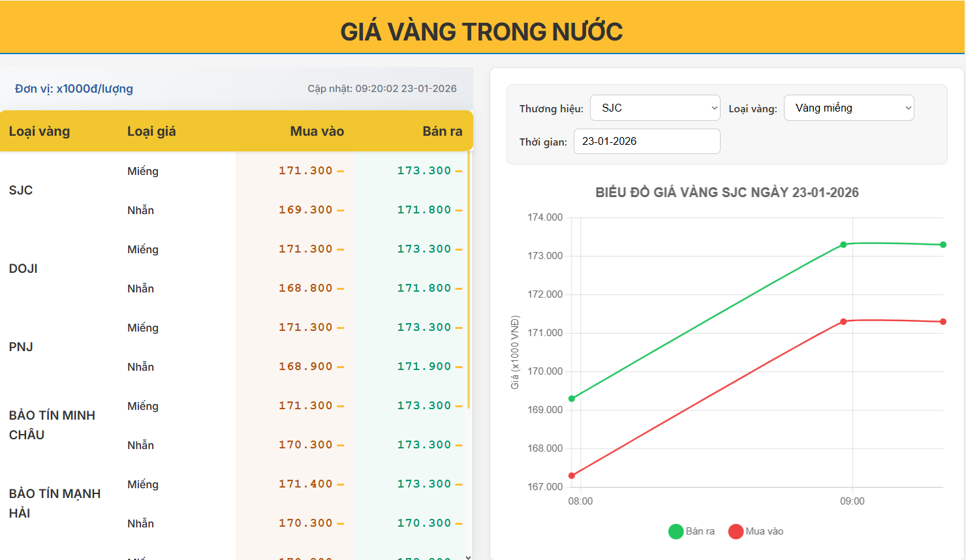Select the BẢO TÍN MẠNH HẢI brand label
Image resolution: width=966 pixels, height=560 pixels.
click(x=55, y=503)
